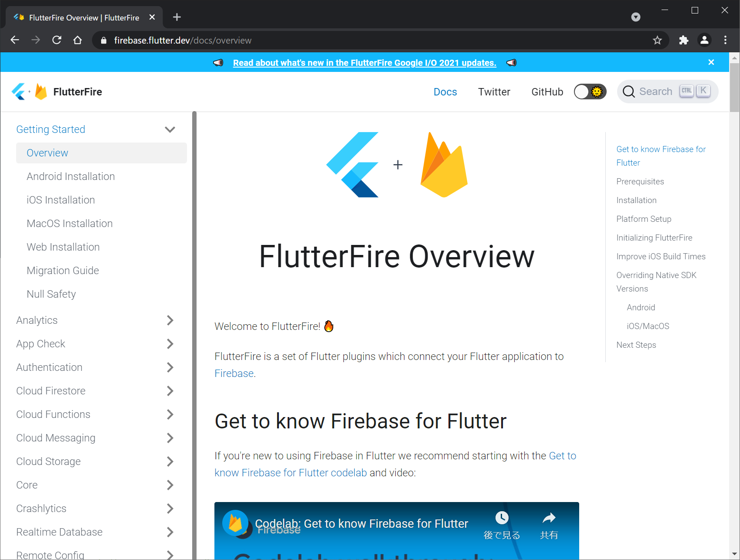The width and height of the screenshot is (740, 560).
Task: Open Docs in the top navigation
Action: 445,92
